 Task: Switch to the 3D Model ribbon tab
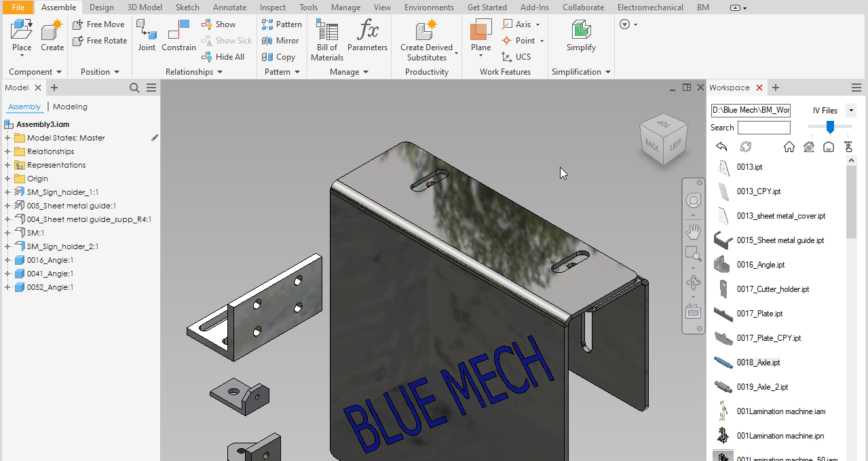pyautogui.click(x=145, y=7)
